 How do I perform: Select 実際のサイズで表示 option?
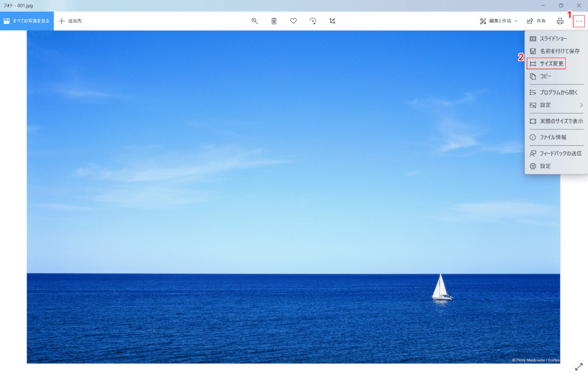(561, 121)
